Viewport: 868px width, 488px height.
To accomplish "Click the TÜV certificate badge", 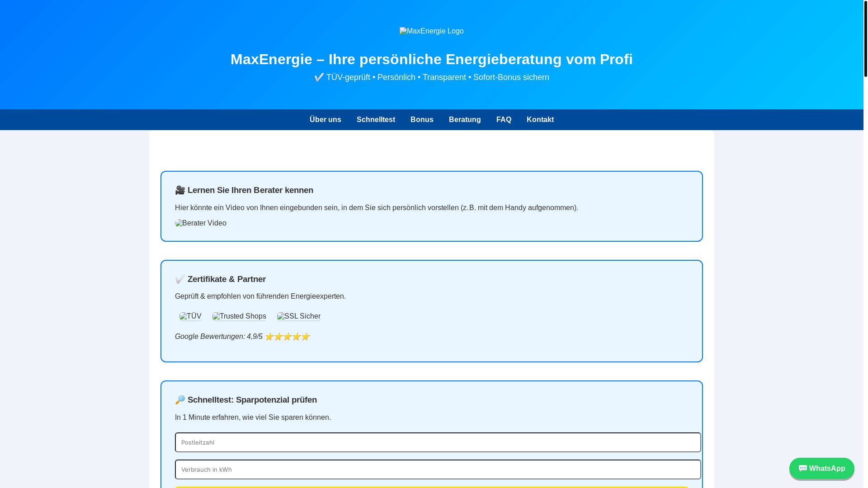I will 190,316.
